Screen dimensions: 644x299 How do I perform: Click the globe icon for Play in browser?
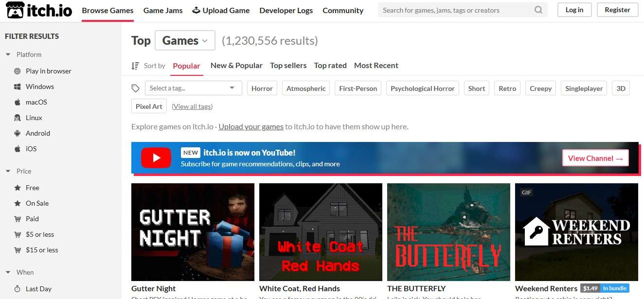[17, 71]
